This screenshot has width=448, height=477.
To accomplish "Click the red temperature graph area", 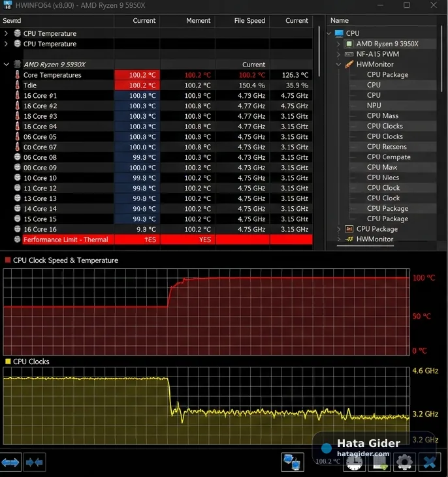I will click(206, 312).
